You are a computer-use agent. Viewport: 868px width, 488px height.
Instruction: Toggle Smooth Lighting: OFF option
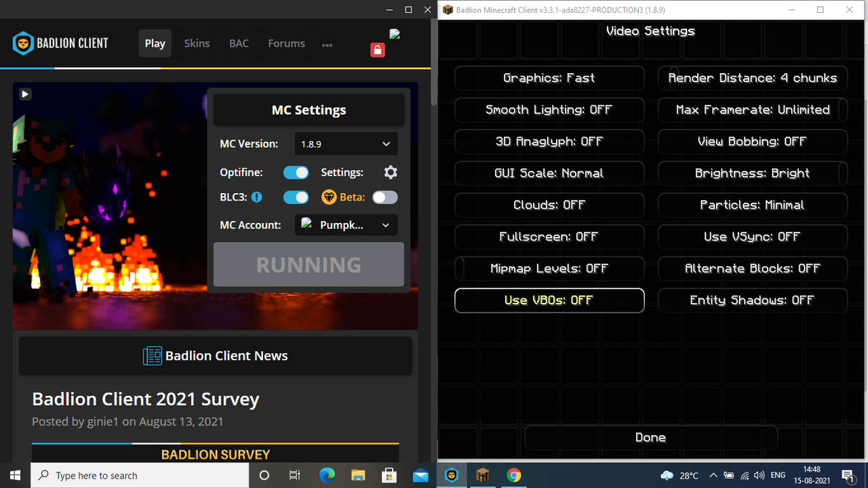(x=549, y=110)
